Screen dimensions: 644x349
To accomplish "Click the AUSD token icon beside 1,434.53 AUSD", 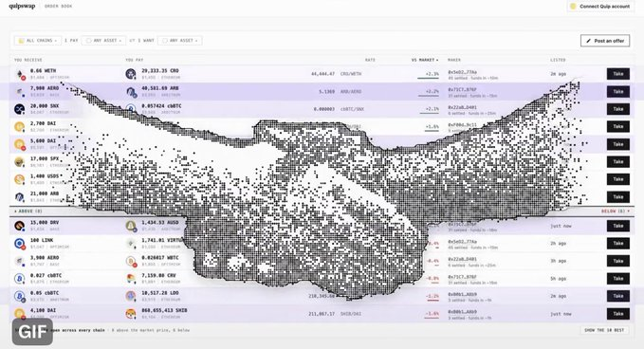I will click(131, 226).
